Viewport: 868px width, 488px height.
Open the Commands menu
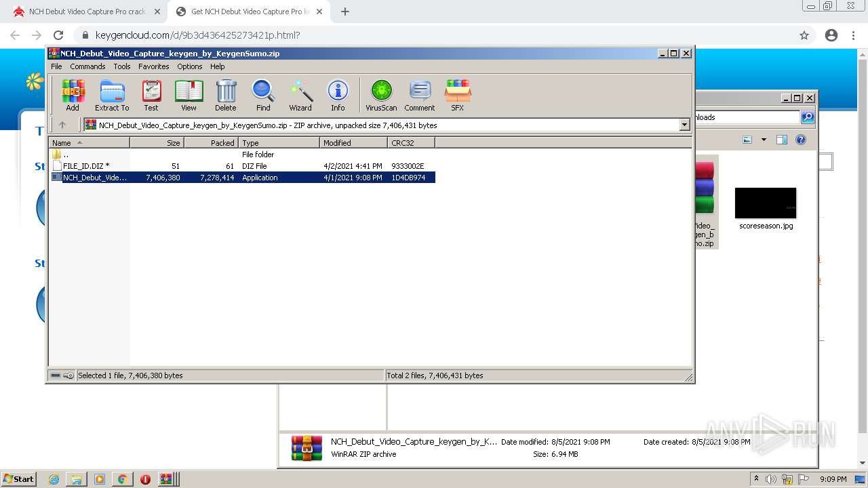coord(87,66)
